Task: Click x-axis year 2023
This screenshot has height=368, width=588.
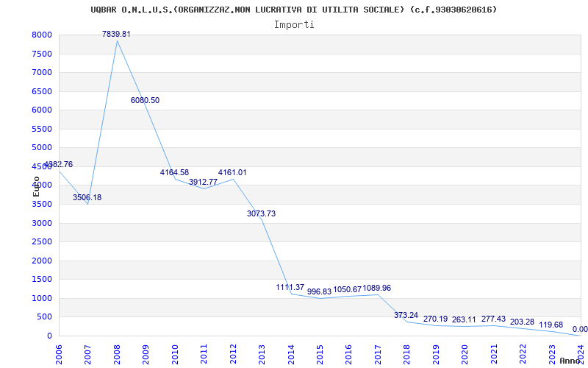Action: tap(552, 354)
